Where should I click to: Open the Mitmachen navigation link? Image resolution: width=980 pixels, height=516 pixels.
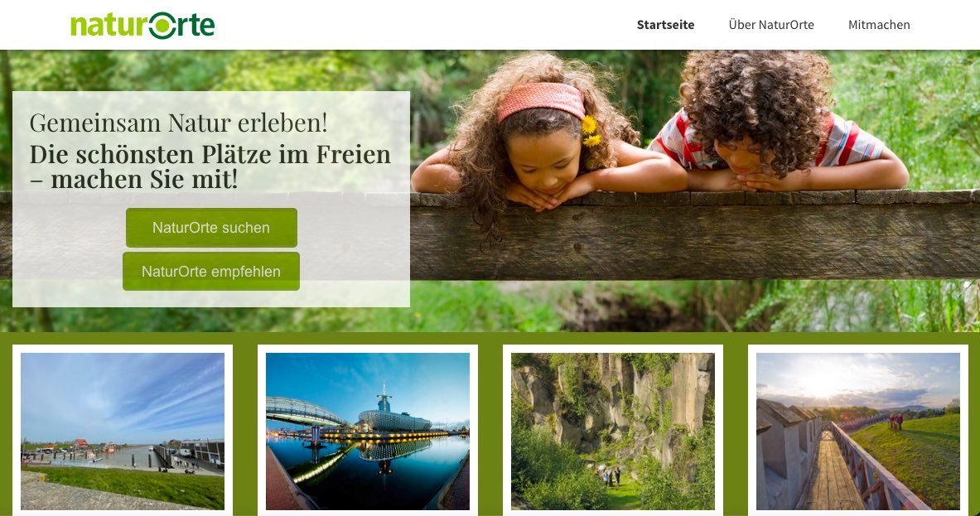tap(879, 25)
